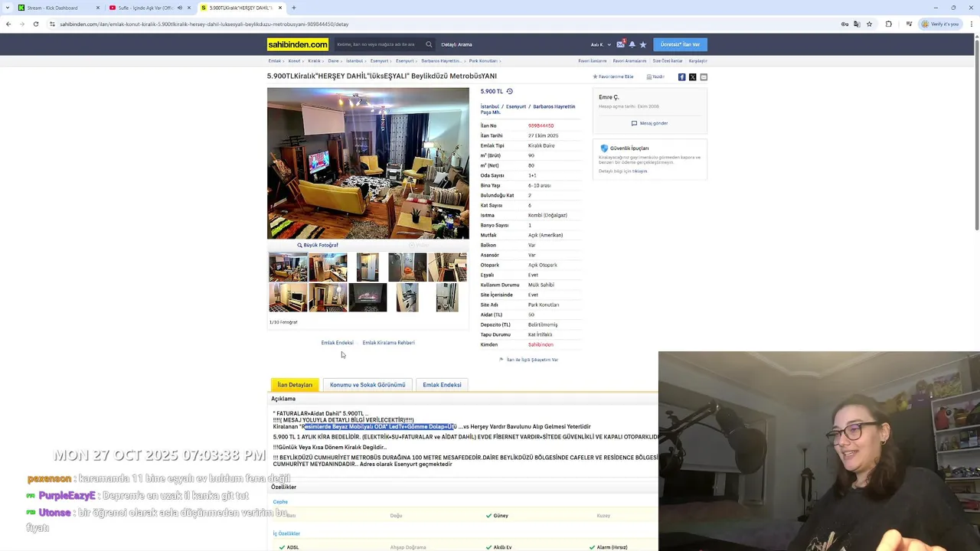The image size is (980, 551).
Task: Switch to İlan Detayları tab
Action: [295, 385]
